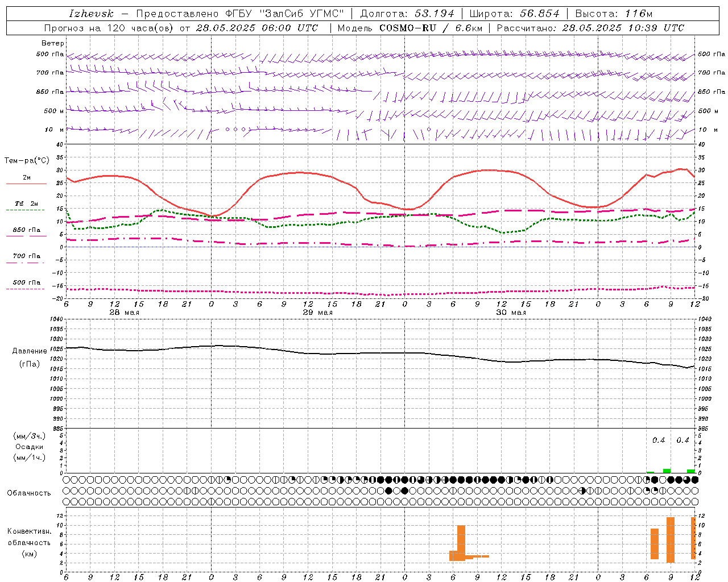The width and height of the screenshot is (728, 582).
Task: Click the 'Облачность' cloud cover label
Action: click(x=29, y=493)
